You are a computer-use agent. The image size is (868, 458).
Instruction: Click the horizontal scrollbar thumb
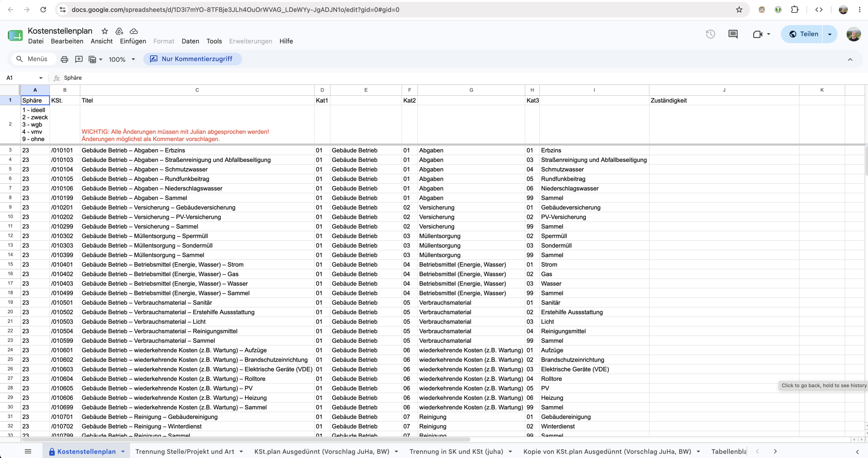tap(246, 439)
